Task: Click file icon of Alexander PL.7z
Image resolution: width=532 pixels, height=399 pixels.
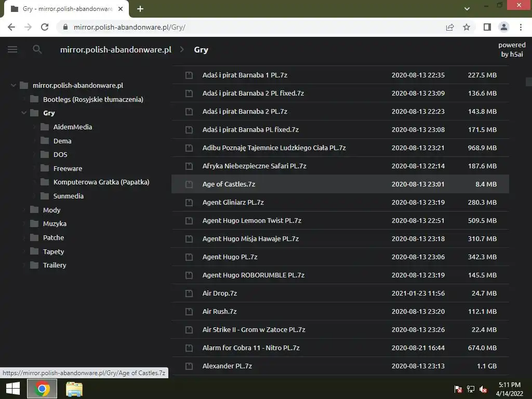Action: pyautogui.click(x=189, y=366)
